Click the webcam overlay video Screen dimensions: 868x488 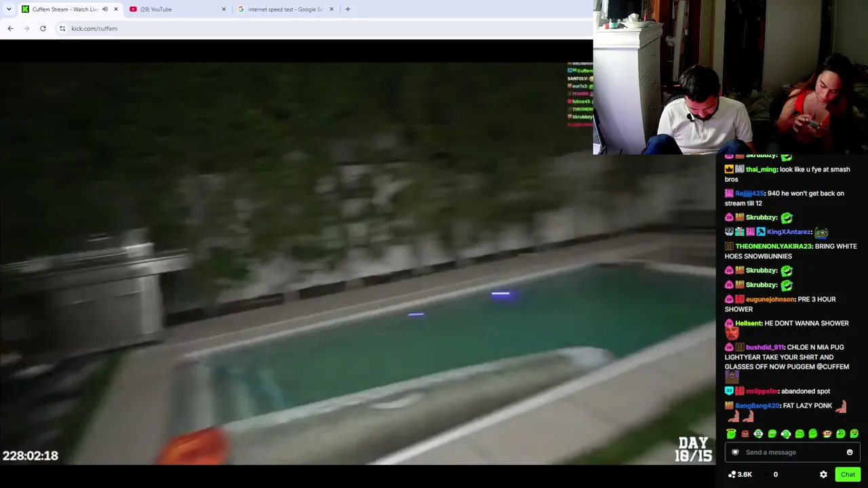click(730, 77)
